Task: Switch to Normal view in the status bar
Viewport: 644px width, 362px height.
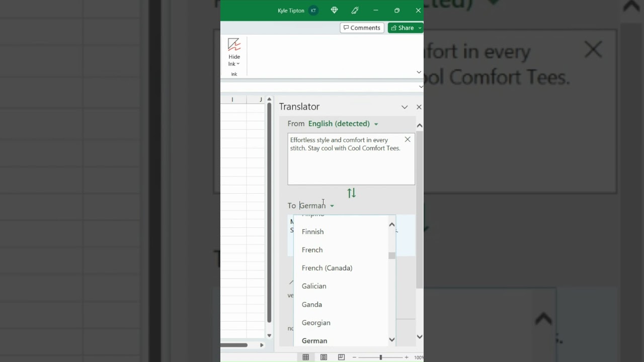Action: pyautogui.click(x=305, y=357)
